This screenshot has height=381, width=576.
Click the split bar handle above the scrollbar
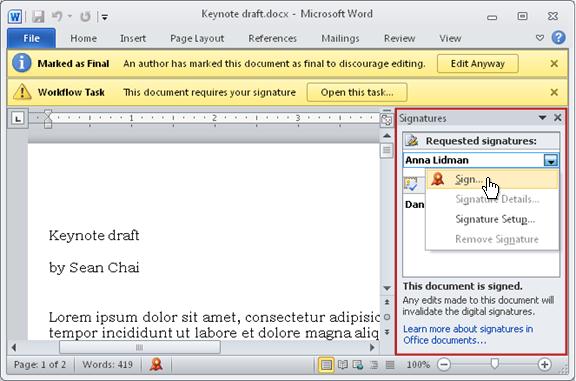click(x=387, y=110)
